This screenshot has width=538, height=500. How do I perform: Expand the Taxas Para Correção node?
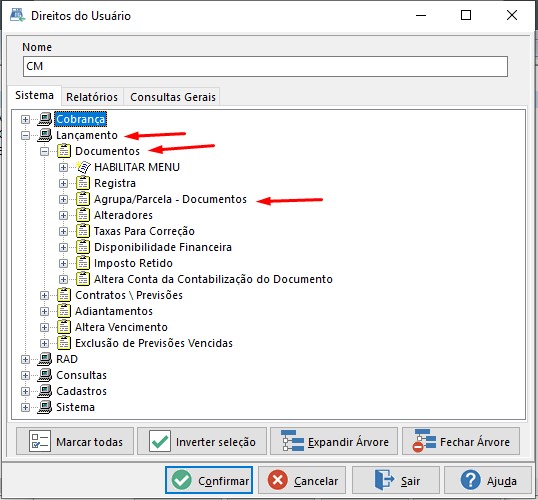point(63,232)
